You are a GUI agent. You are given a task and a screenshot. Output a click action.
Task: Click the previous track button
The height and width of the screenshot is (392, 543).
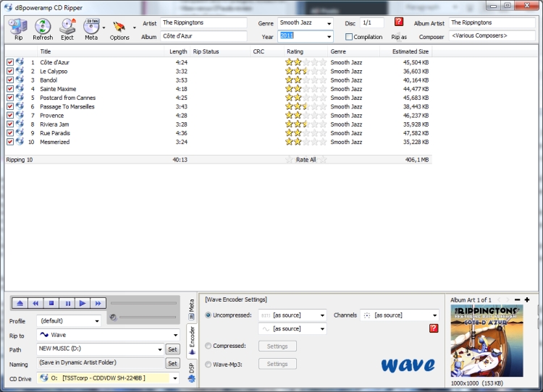pyautogui.click(x=35, y=303)
